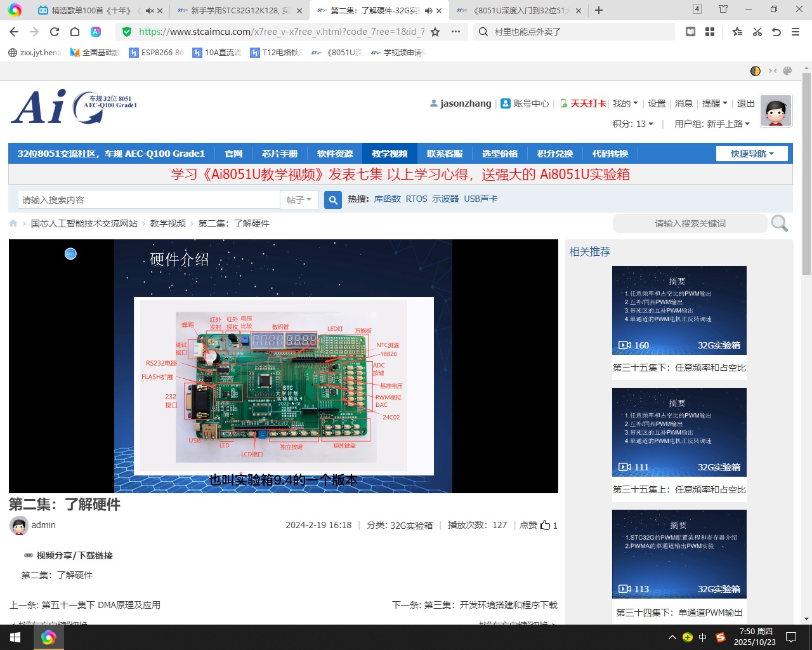The image size is (812, 650).
Task: Click the tab counter icon showing 4
Action: click(x=697, y=9)
